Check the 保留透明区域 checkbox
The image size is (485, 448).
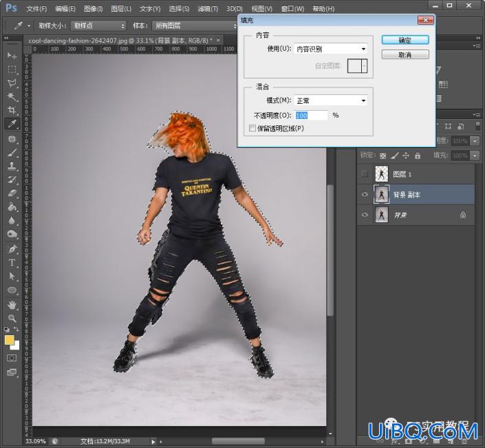pyautogui.click(x=252, y=128)
